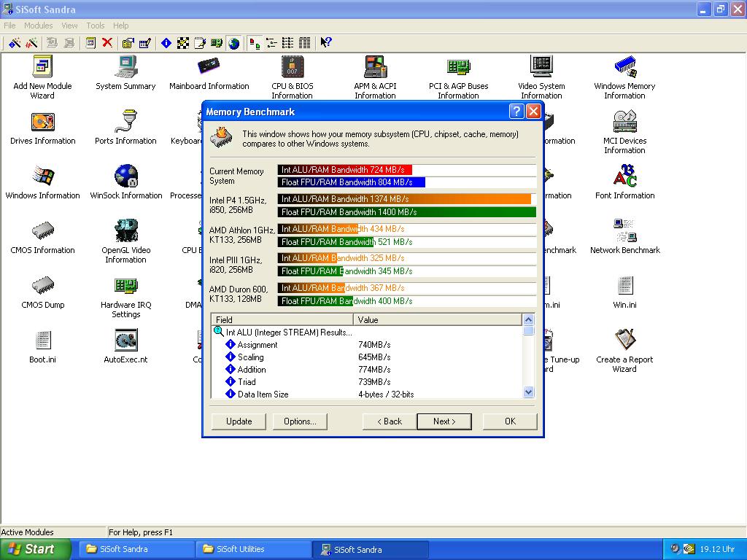Screen dimensions: 747x560
Task: Open the Drives Information icon
Action: 43,122
